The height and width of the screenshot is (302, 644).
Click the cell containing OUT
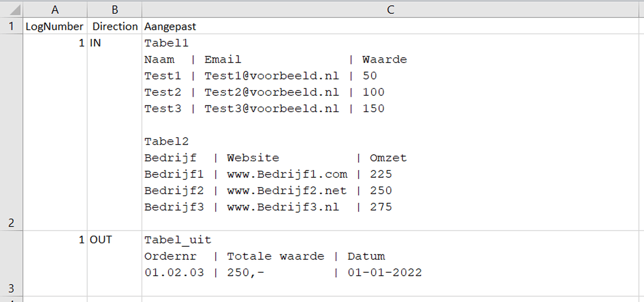[x=114, y=263]
